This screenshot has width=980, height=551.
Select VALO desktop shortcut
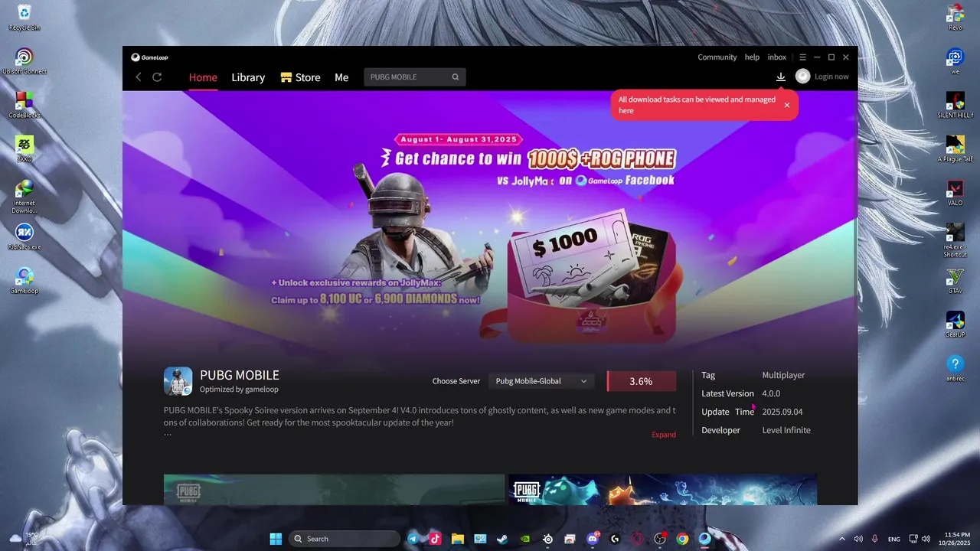955,193
